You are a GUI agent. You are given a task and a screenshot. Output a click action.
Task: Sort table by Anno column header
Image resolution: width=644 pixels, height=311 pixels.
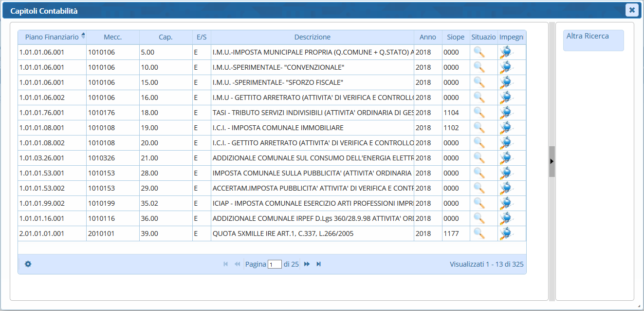pos(428,37)
